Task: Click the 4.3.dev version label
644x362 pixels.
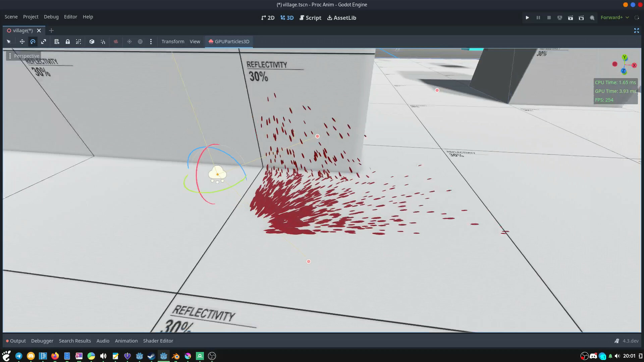Action: 631,341
